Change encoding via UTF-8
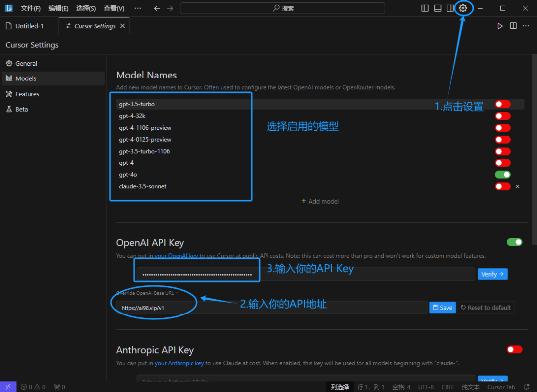This screenshot has height=392, width=537. [x=426, y=387]
